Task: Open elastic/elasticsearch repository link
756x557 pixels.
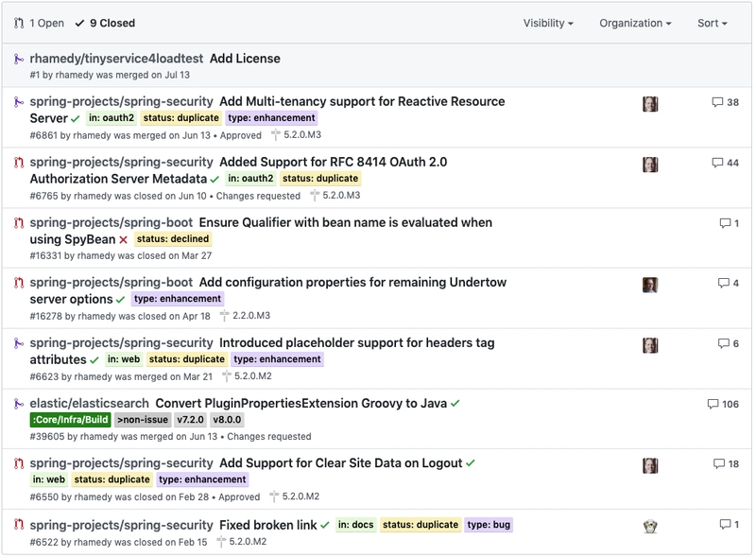Action: [89, 403]
